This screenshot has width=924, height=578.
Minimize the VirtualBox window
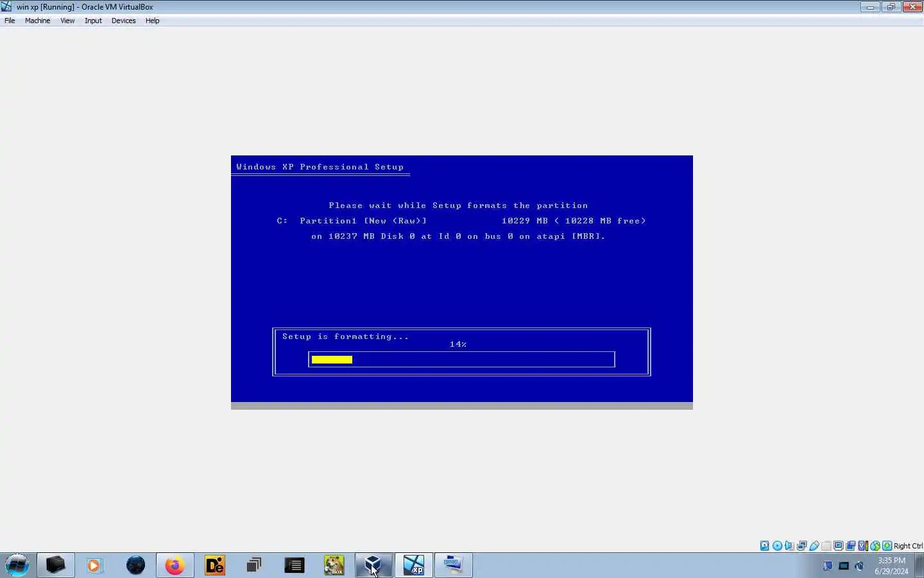click(x=870, y=7)
